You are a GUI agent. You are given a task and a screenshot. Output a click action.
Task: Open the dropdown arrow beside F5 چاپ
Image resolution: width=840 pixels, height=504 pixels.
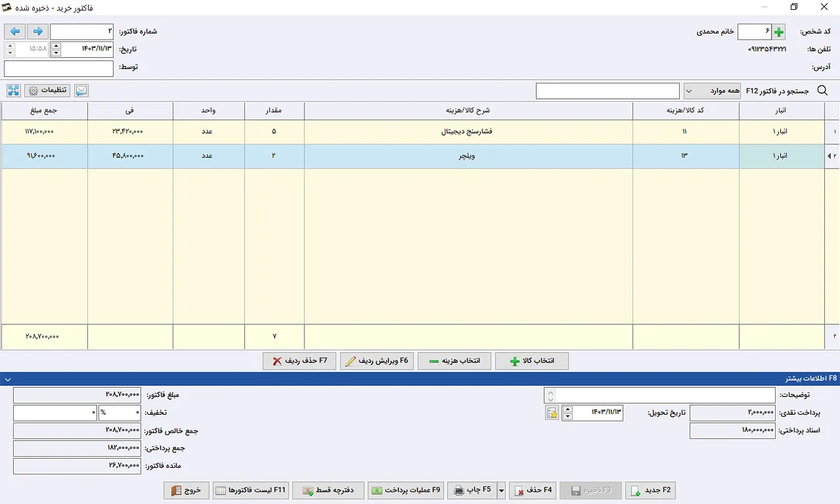click(501, 490)
